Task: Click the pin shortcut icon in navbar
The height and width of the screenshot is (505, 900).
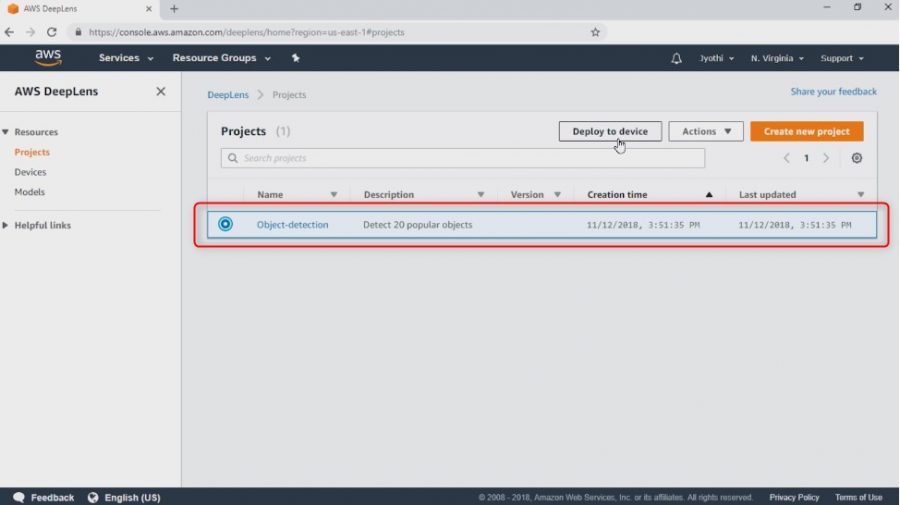Action: [296, 58]
